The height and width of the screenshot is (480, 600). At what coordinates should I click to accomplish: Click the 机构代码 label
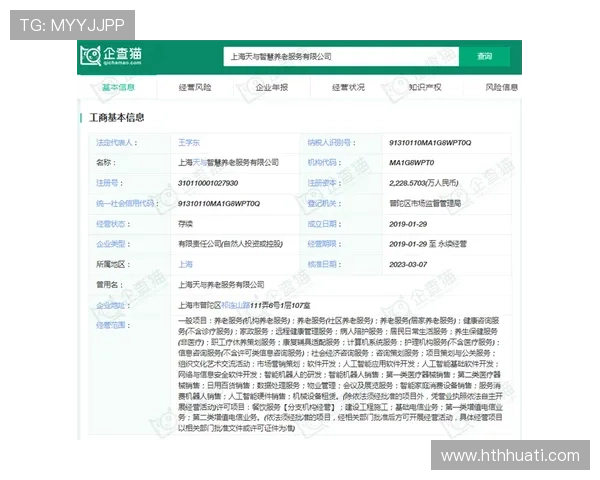(324, 163)
